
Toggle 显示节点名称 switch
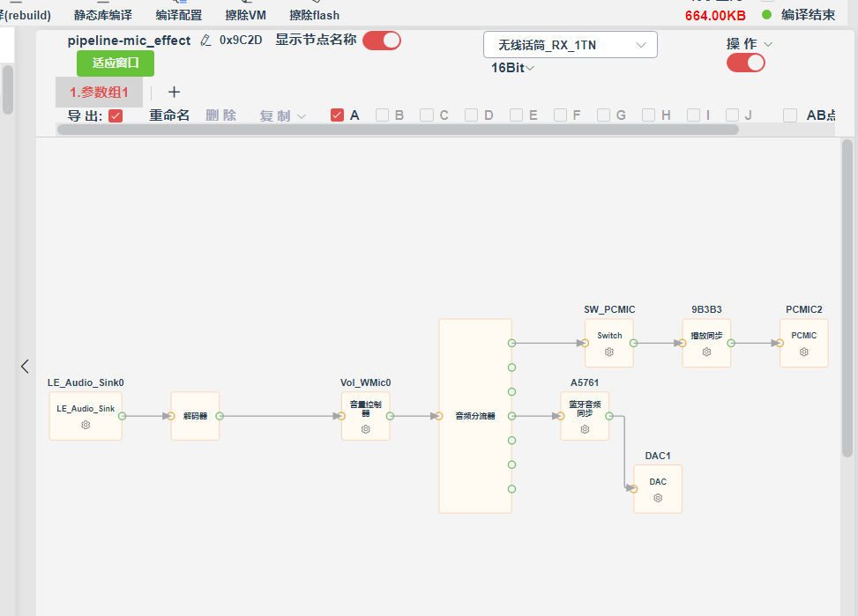(x=382, y=41)
